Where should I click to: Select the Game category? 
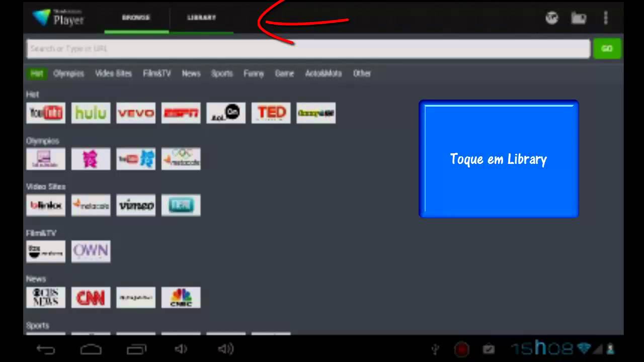pos(284,73)
